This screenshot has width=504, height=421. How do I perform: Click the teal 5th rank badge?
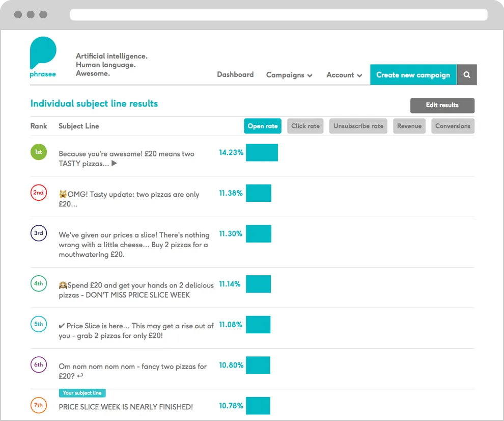coord(39,324)
